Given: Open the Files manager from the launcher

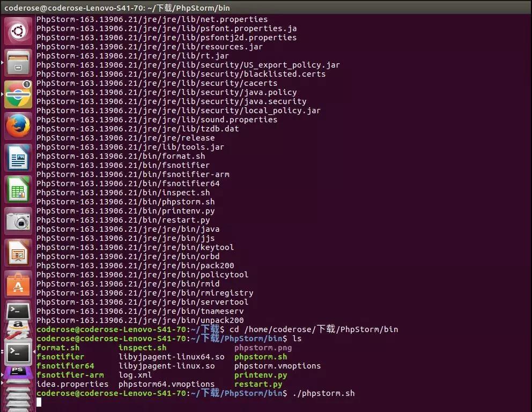Looking at the screenshot, I should pos(18,63).
